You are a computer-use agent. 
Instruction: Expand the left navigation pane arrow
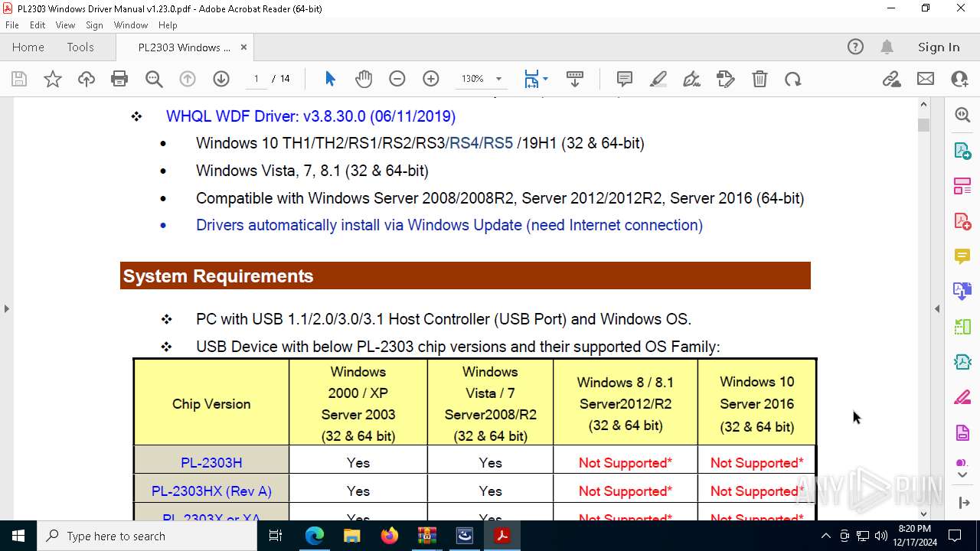pos(6,309)
